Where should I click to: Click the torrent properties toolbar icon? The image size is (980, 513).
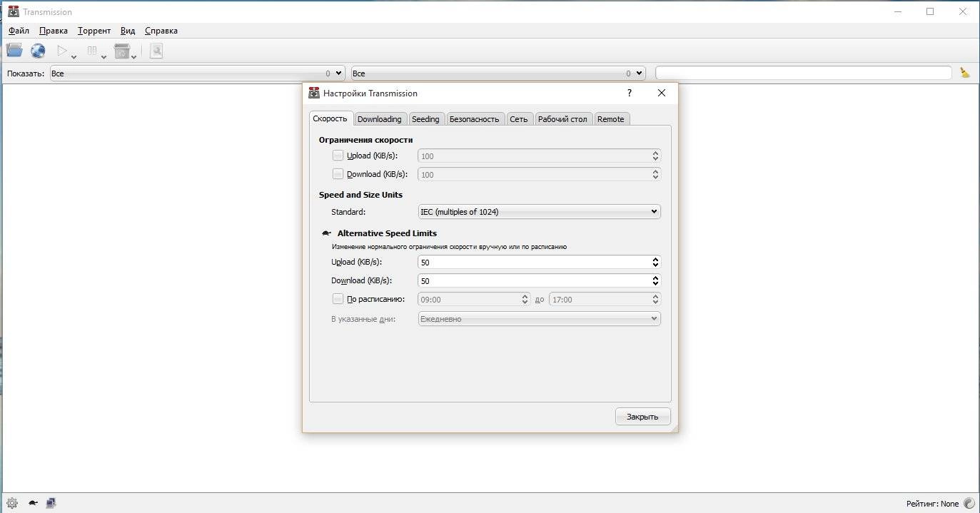pyautogui.click(x=156, y=51)
